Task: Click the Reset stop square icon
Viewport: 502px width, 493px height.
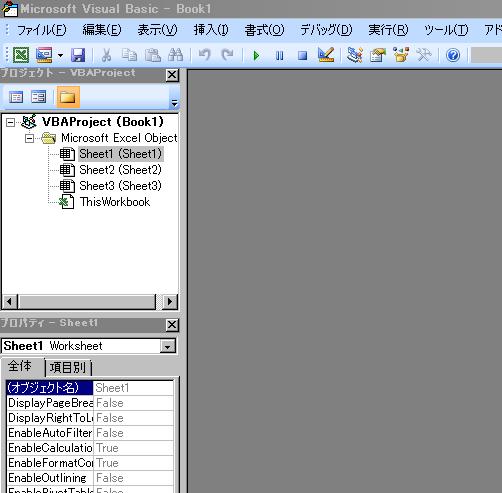Action: click(x=302, y=55)
